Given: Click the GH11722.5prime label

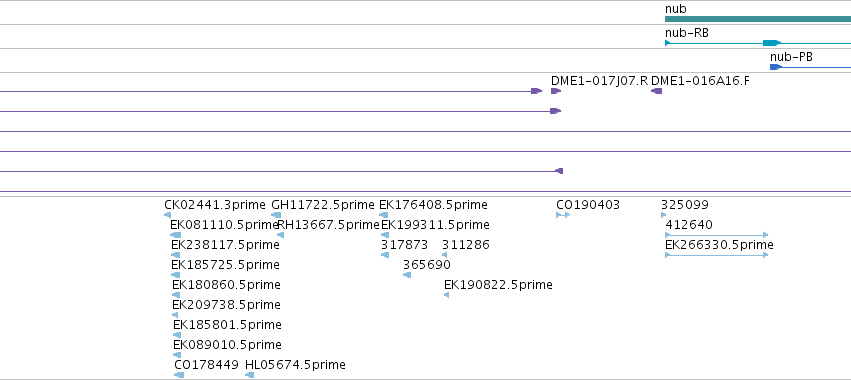Looking at the screenshot, I should tap(323, 205).
